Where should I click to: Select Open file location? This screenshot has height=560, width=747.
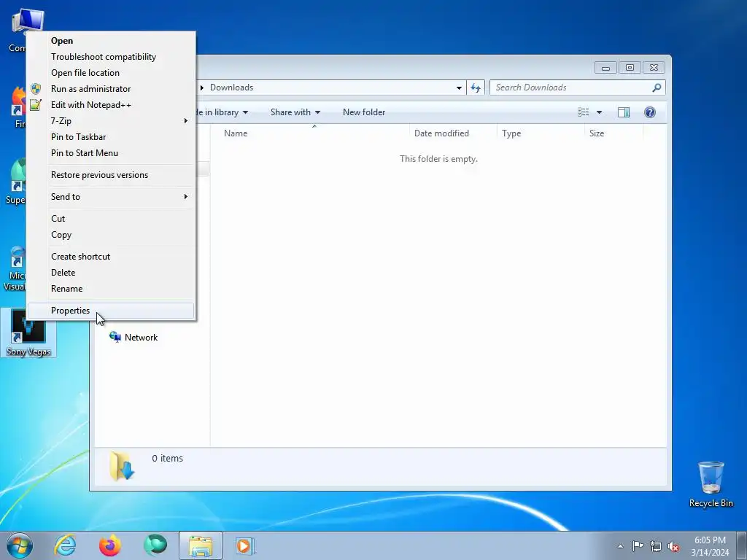pyautogui.click(x=111, y=73)
